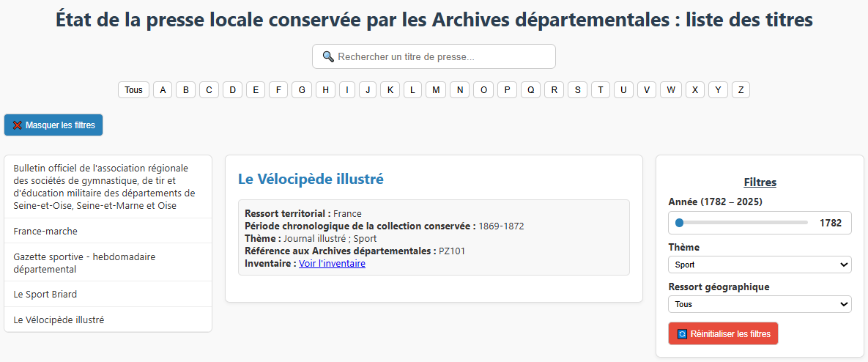Filter titles by letter G
This screenshot has height=362, width=868.
pos(302,89)
